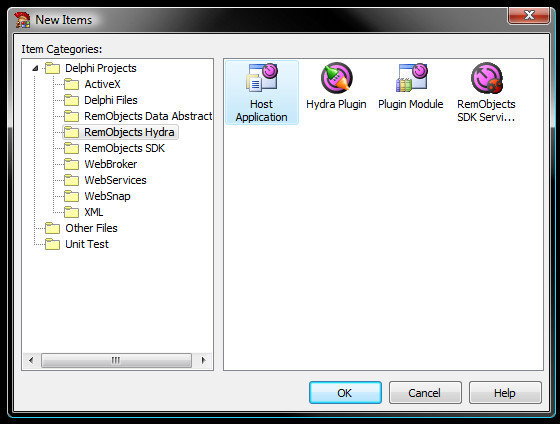The width and height of the screenshot is (560, 424).
Task: Click the Delphi Files folder icon
Action: 71,100
